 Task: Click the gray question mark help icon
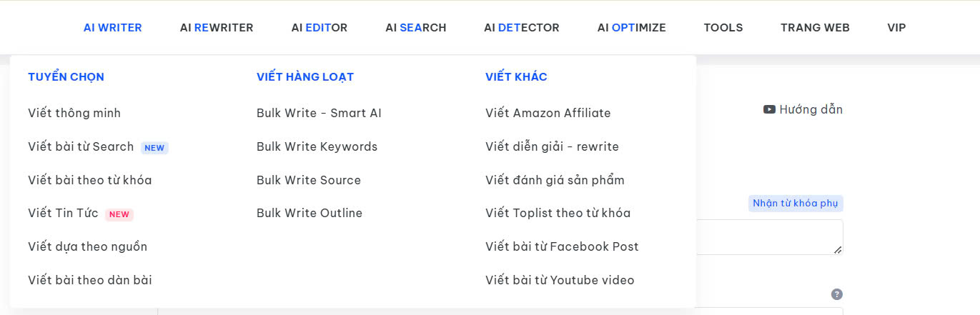(837, 294)
